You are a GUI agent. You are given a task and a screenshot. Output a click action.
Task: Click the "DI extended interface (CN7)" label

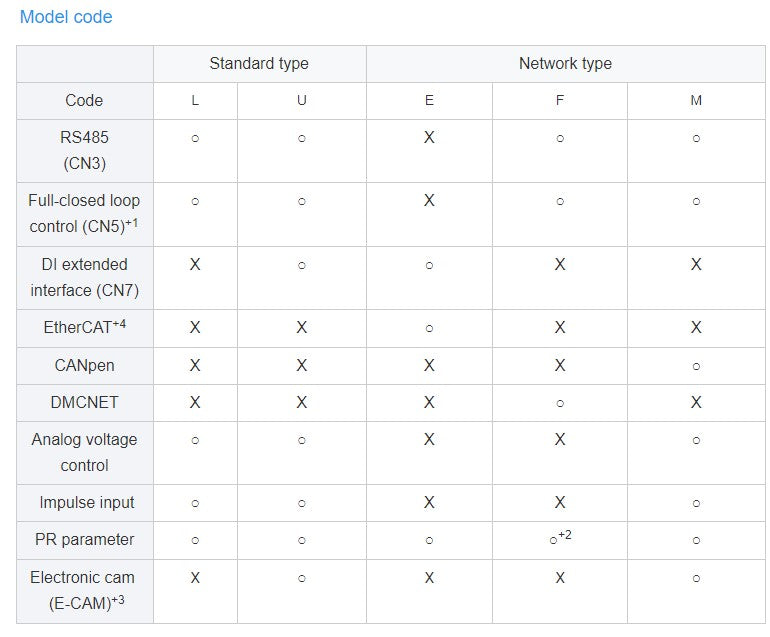[x=84, y=277]
